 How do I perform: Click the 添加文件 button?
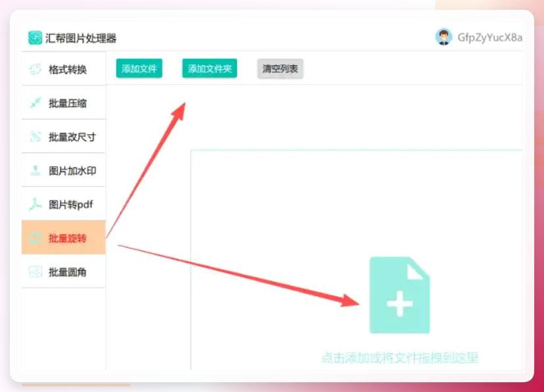(x=139, y=68)
